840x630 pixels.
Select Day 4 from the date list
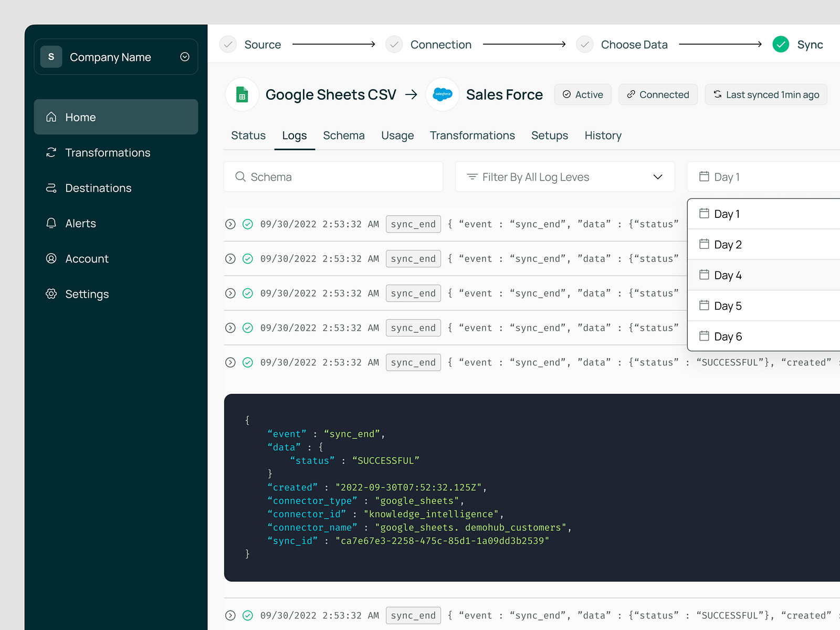[x=728, y=275]
